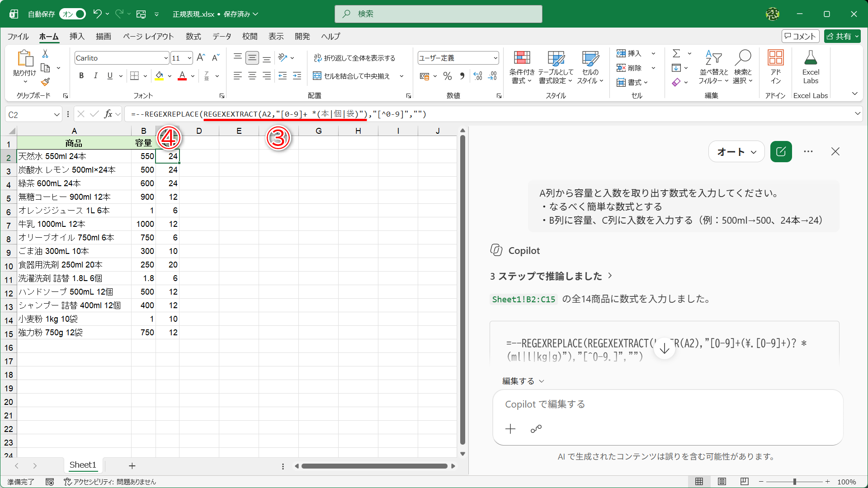Screen dimensions: 868x488
Task: Click the Cut scissors icon
Action: click(x=45, y=54)
